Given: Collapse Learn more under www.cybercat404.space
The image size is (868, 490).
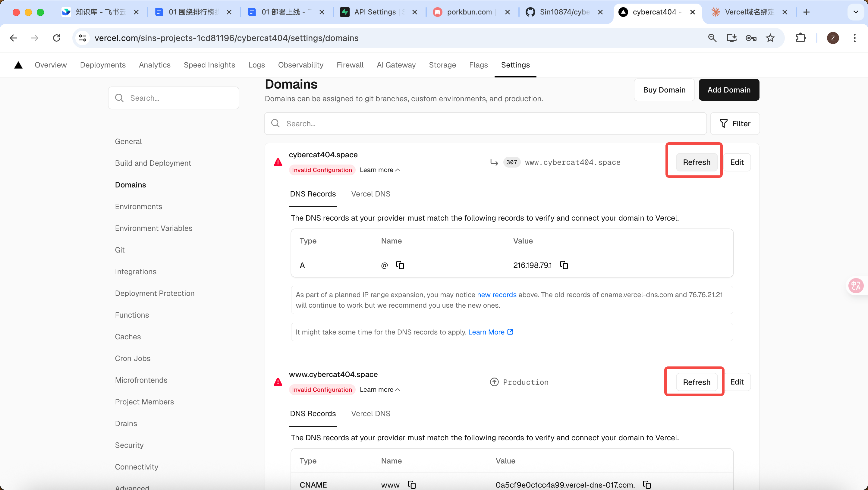Looking at the screenshot, I should [x=380, y=390].
